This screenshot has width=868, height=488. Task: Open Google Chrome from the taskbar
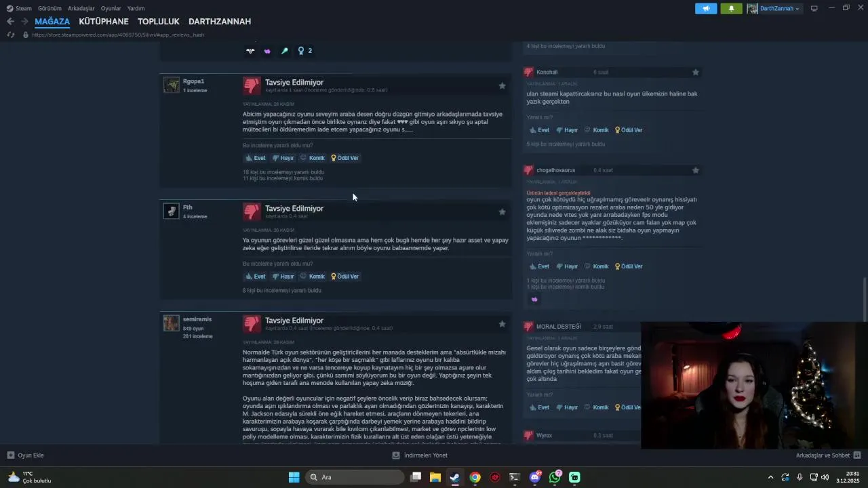pyautogui.click(x=475, y=477)
